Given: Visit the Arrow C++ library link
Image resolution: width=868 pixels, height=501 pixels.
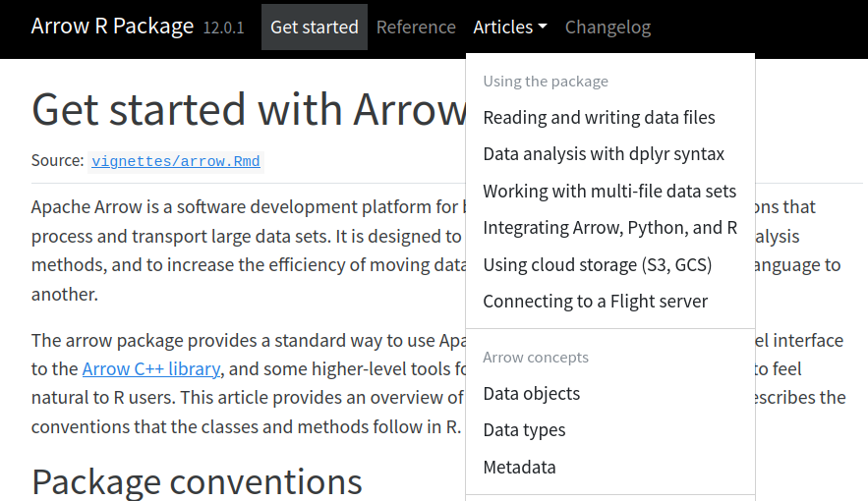Looking at the screenshot, I should 151,369.
